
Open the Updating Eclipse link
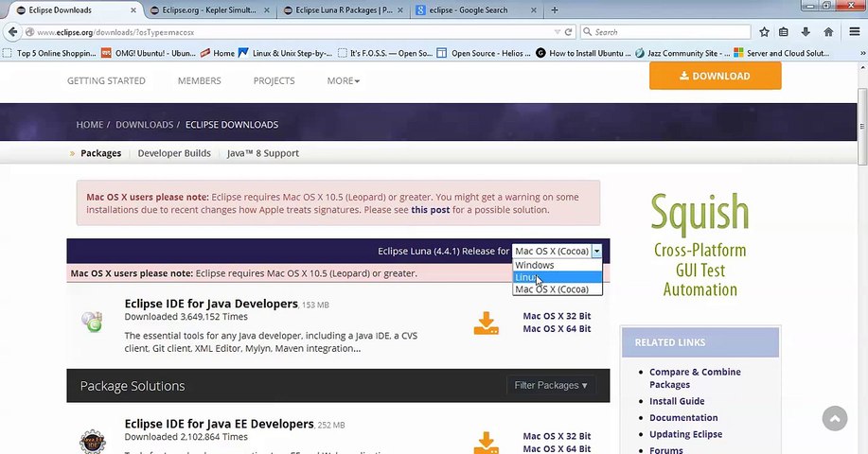[x=686, y=434]
